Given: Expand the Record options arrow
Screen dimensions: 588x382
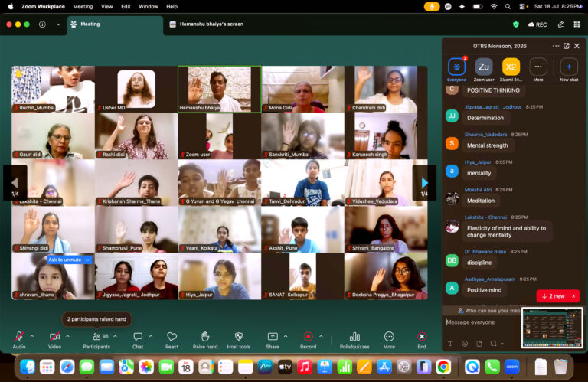Looking at the screenshot, I should [322, 336].
